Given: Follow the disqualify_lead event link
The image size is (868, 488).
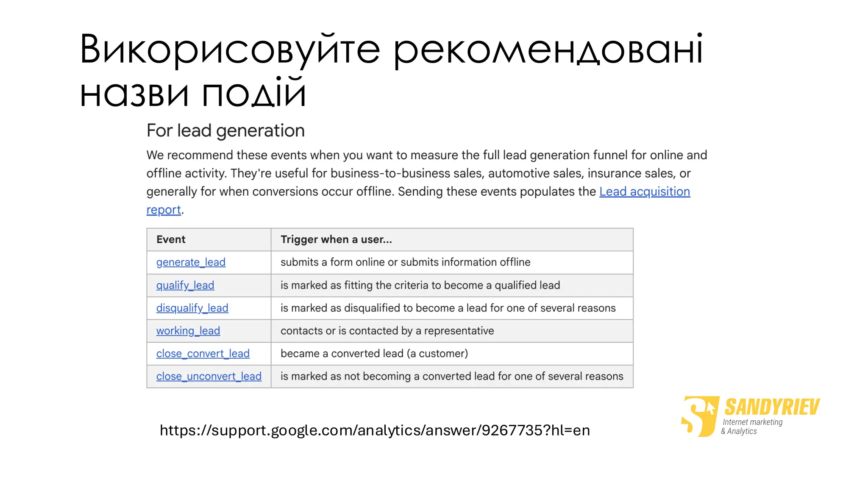Looking at the screenshot, I should point(192,308).
